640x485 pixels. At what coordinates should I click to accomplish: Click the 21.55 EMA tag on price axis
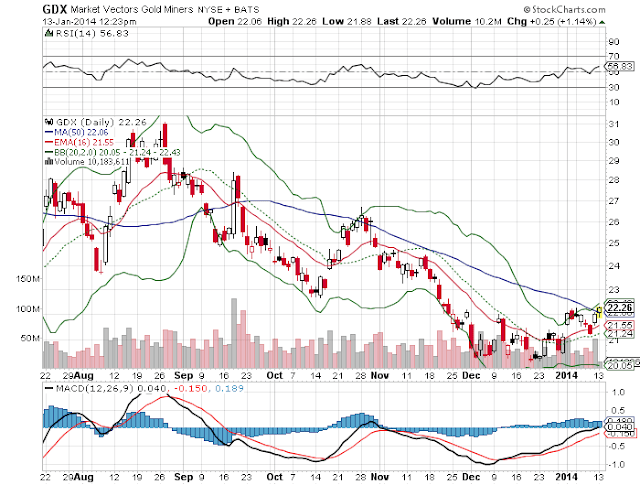(620, 325)
